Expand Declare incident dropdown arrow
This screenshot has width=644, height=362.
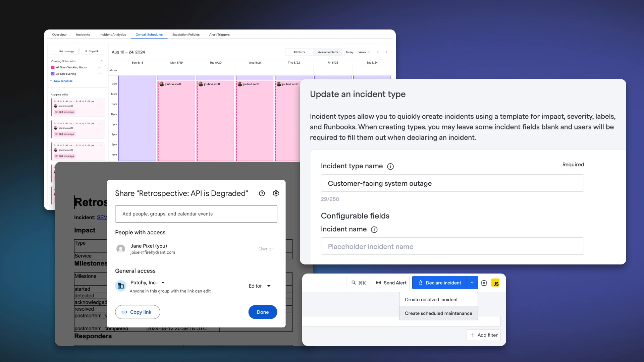(x=472, y=283)
